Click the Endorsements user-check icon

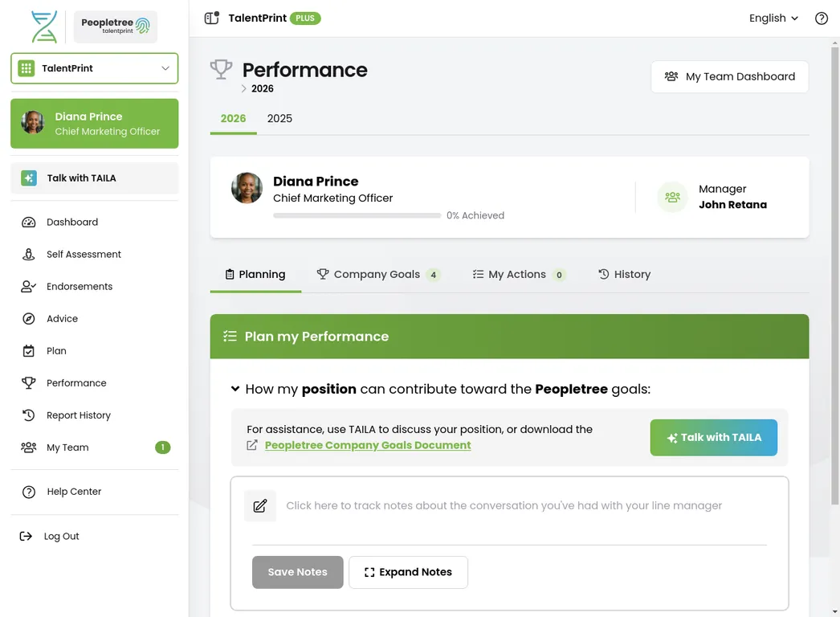[28, 286]
